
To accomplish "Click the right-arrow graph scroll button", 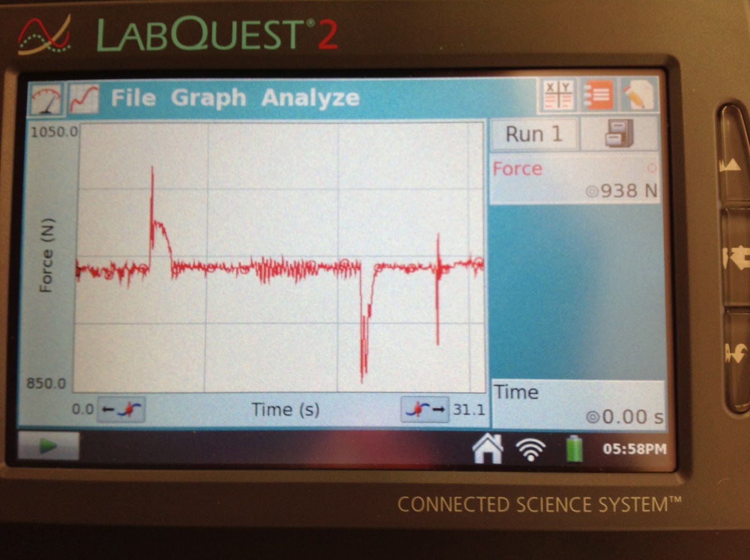I will 426,410.
